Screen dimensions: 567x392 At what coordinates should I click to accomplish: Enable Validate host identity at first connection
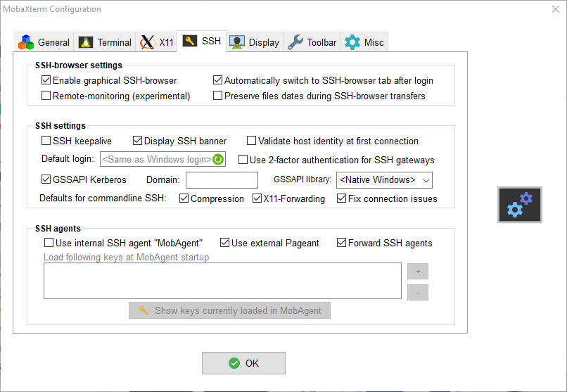point(251,140)
